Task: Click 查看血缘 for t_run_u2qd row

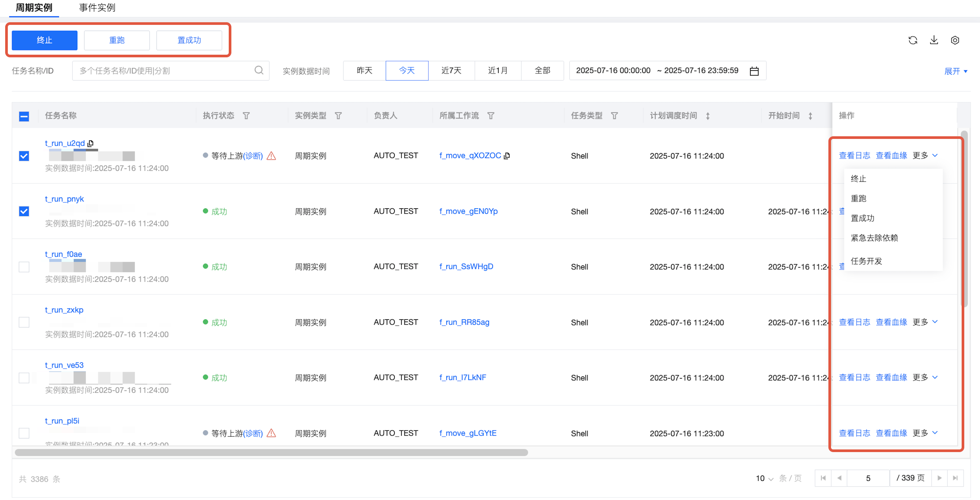Action: tap(891, 155)
